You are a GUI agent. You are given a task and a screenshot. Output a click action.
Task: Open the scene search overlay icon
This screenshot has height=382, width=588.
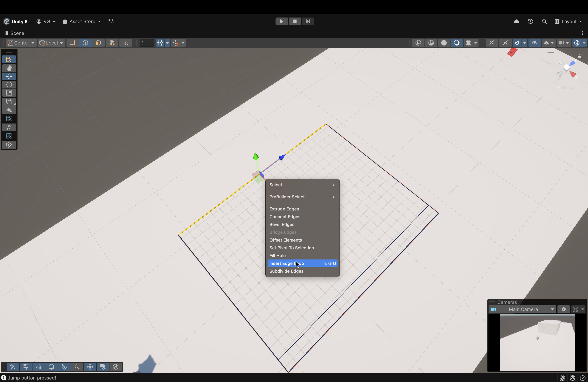tap(77, 367)
